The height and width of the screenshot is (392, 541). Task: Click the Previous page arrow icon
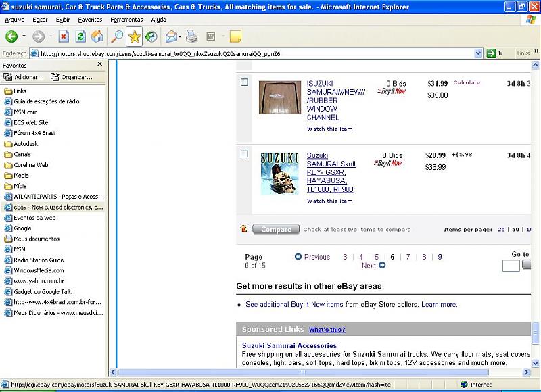pyautogui.click(x=298, y=257)
